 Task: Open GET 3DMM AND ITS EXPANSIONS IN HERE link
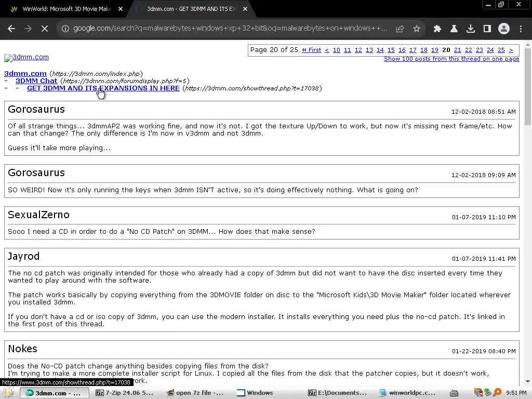(x=103, y=88)
